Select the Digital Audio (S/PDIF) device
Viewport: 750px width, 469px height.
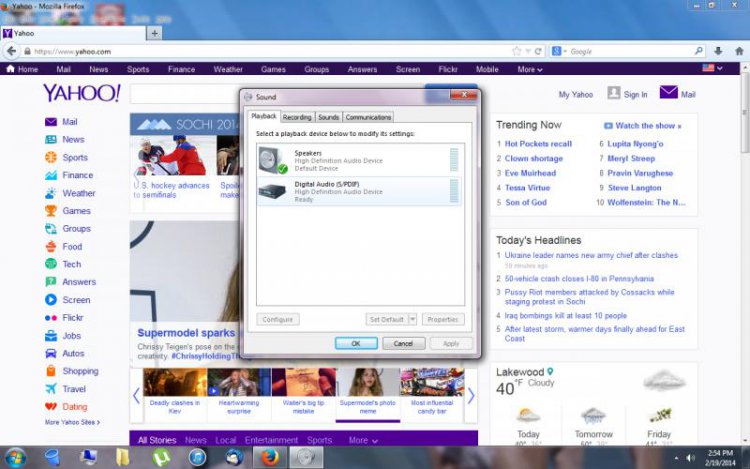360,191
